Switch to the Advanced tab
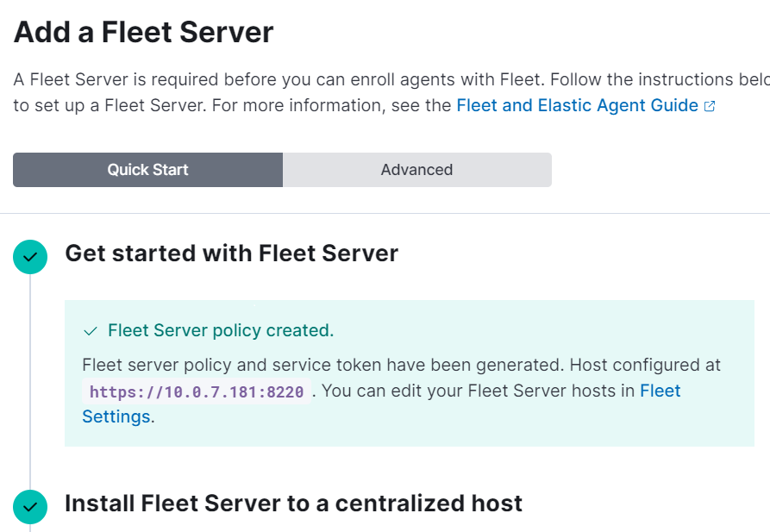The height and width of the screenshot is (532, 770). pyautogui.click(x=417, y=170)
